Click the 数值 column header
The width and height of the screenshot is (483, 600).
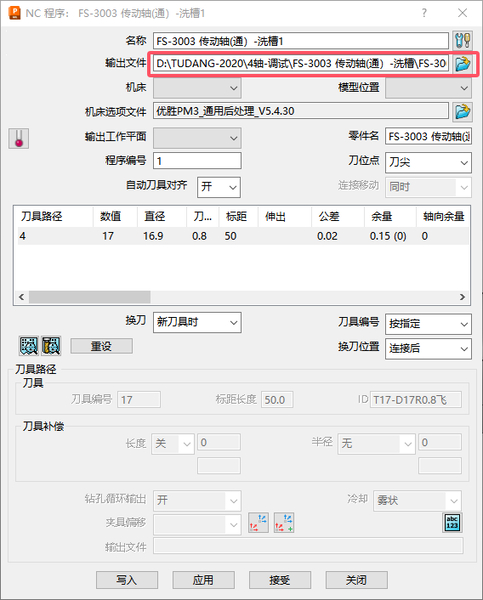(x=115, y=217)
